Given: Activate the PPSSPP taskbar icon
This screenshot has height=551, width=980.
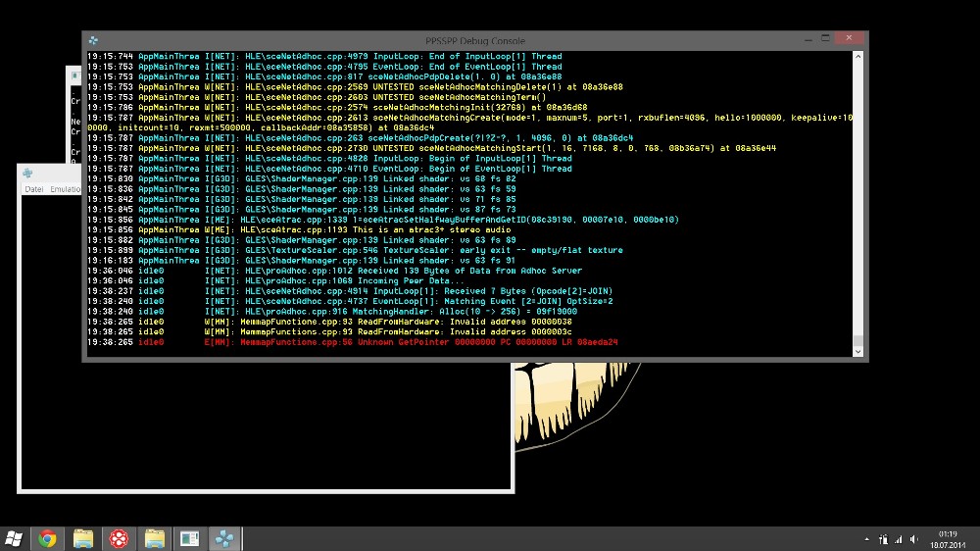Looking at the screenshot, I should [225, 538].
